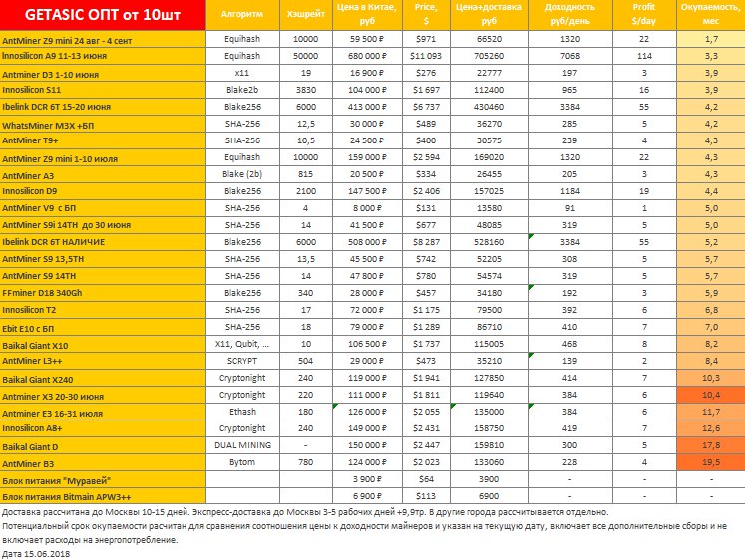Select the 'Blake2b' algorithm cell
The image size is (745, 560).
(x=242, y=90)
